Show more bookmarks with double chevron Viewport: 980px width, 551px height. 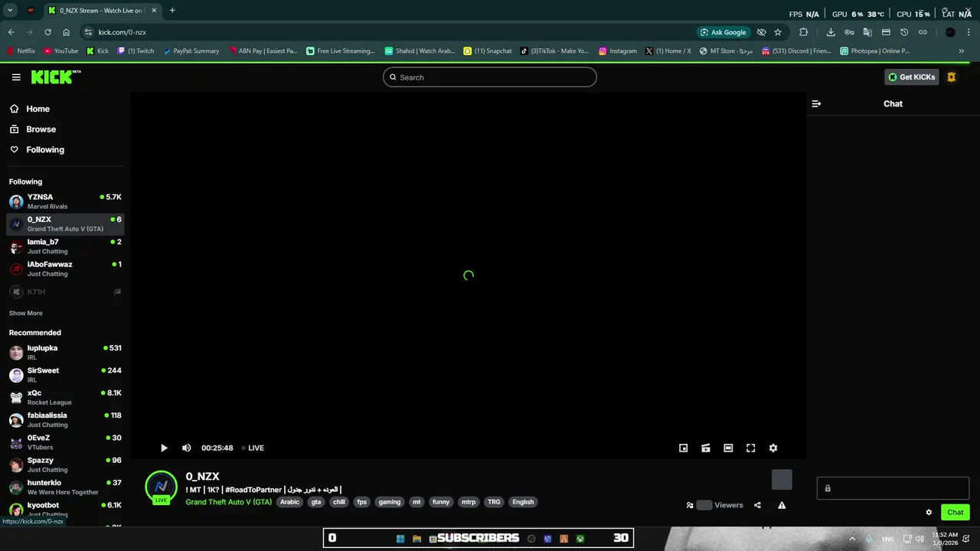pyautogui.click(x=962, y=51)
